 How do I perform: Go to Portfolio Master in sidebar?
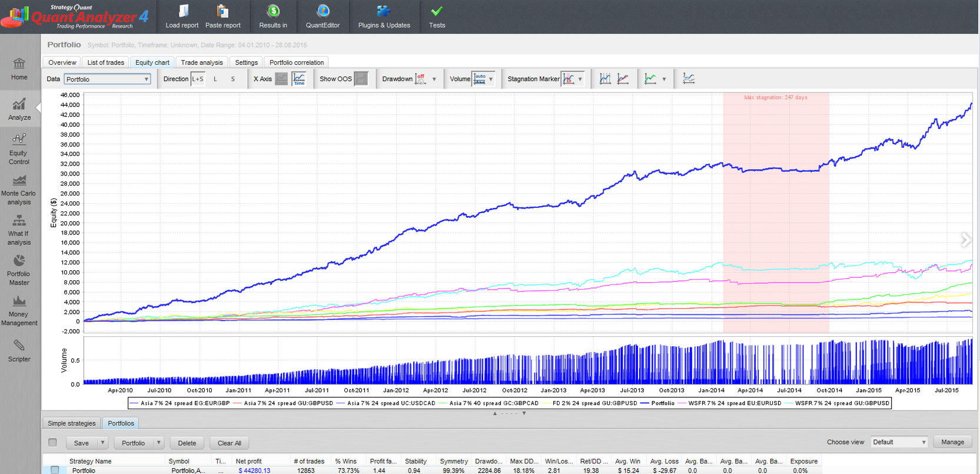click(19, 270)
